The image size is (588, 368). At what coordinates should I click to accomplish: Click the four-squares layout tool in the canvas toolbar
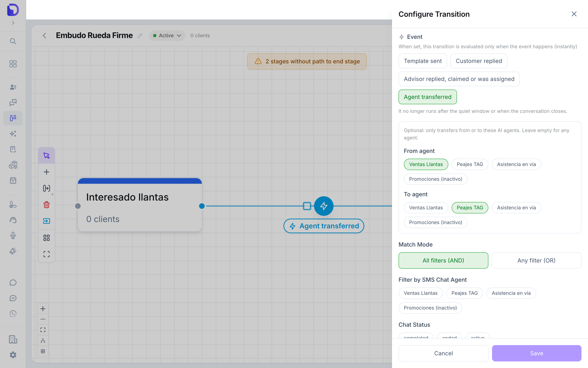[46, 238]
